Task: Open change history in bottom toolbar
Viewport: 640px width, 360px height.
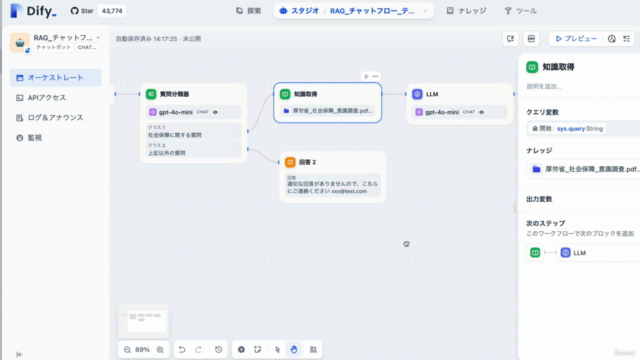Action: tap(218, 349)
